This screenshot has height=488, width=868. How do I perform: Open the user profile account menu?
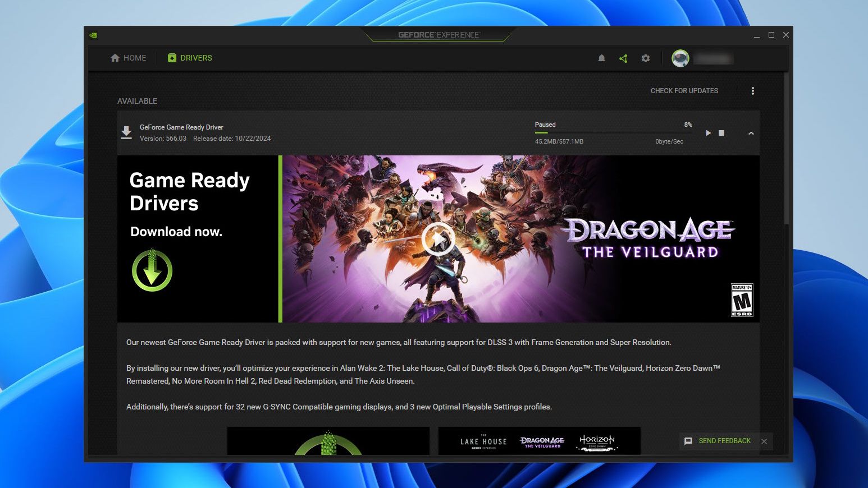[680, 58]
